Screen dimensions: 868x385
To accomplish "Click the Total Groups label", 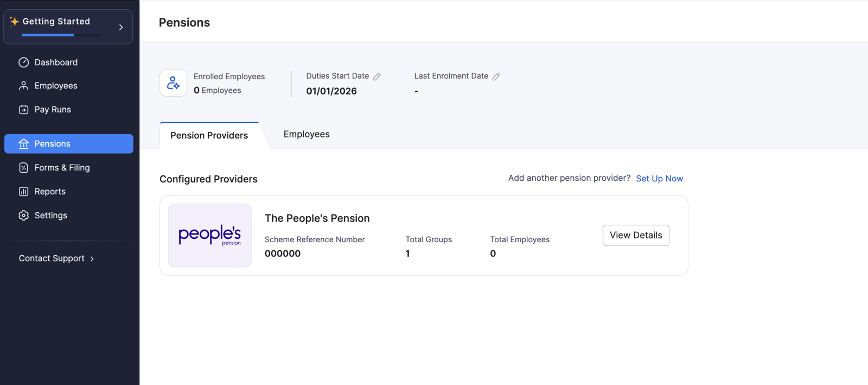I will click(429, 239).
